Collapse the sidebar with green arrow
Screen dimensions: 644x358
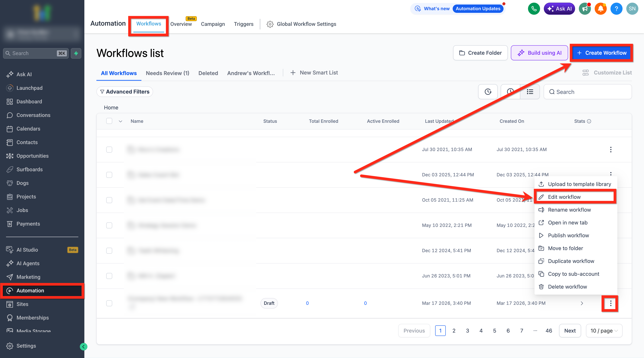(x=83, y=346)
